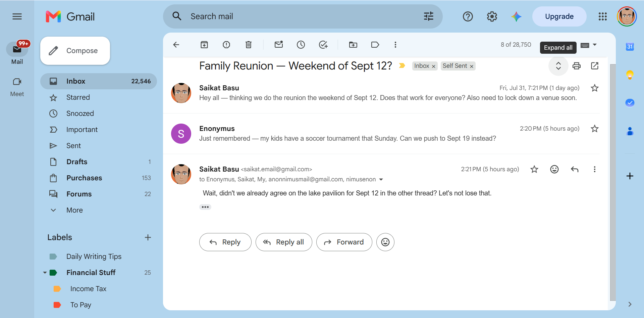Viewport: 644px width, 318px height.
Task: Go back to inbox with arrow
Action: pyautogui.click(x=176, y=45)
